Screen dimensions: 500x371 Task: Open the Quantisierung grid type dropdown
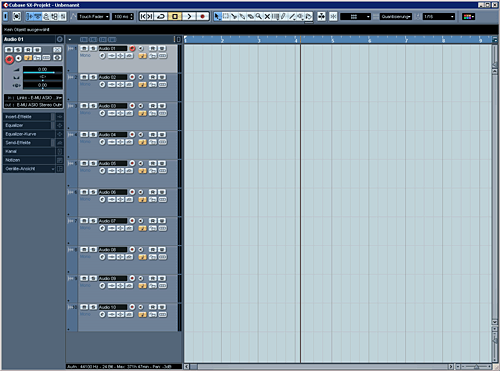coord(396,16)
